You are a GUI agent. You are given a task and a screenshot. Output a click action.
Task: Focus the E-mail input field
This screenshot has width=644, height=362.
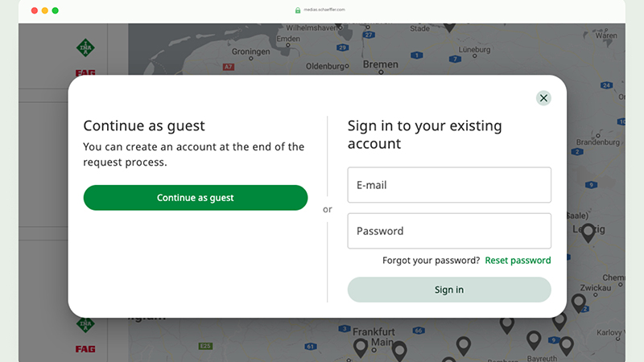click(449, 185)
